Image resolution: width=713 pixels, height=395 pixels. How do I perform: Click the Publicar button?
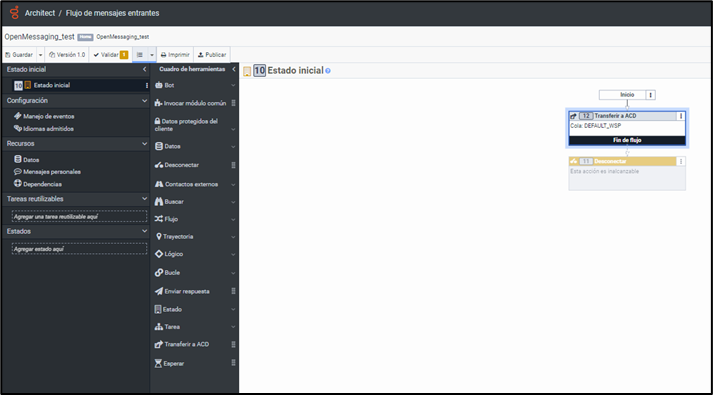point(212,55)
